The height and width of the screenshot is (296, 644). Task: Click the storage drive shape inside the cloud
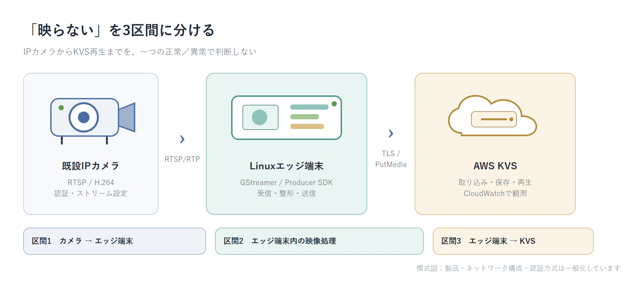coord(494,119)
